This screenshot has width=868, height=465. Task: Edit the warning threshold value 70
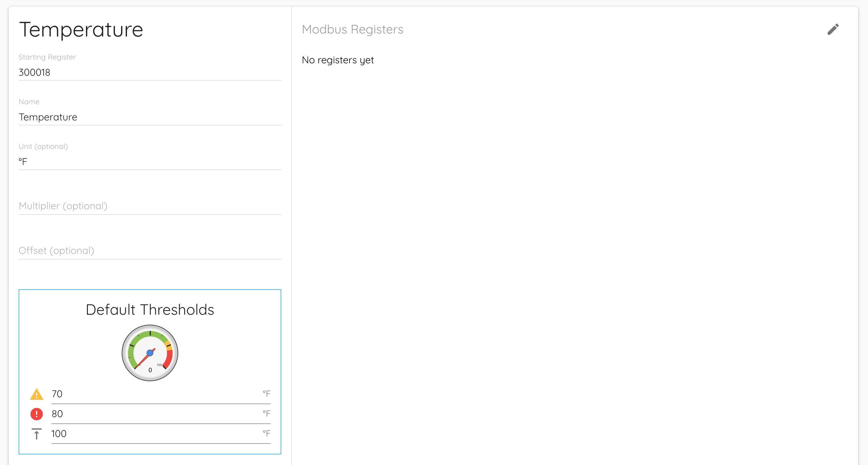[155, 394]
